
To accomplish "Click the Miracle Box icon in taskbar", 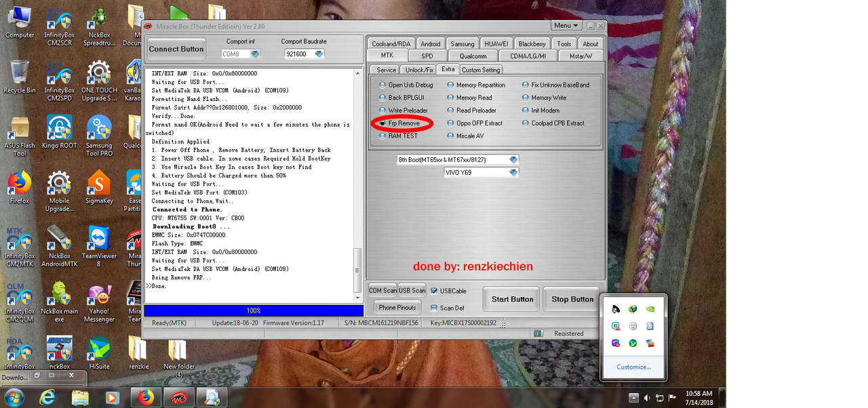I will click(178, 396).
